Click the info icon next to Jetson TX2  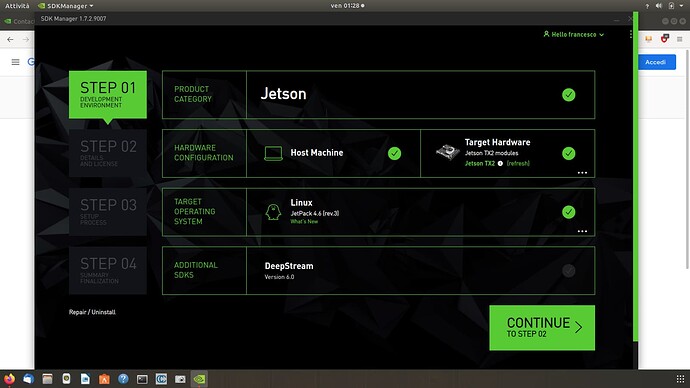(x=500, y=163)
